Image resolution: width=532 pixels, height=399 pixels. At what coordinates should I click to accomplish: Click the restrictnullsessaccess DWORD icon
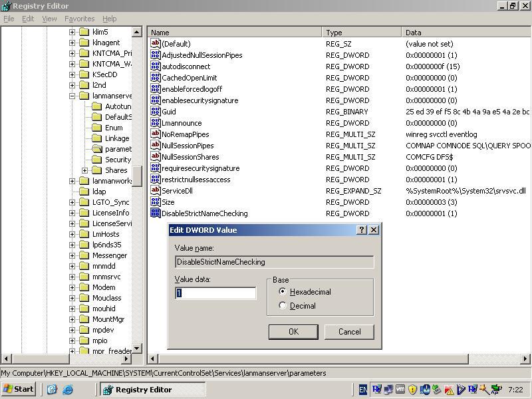(156, 179)
